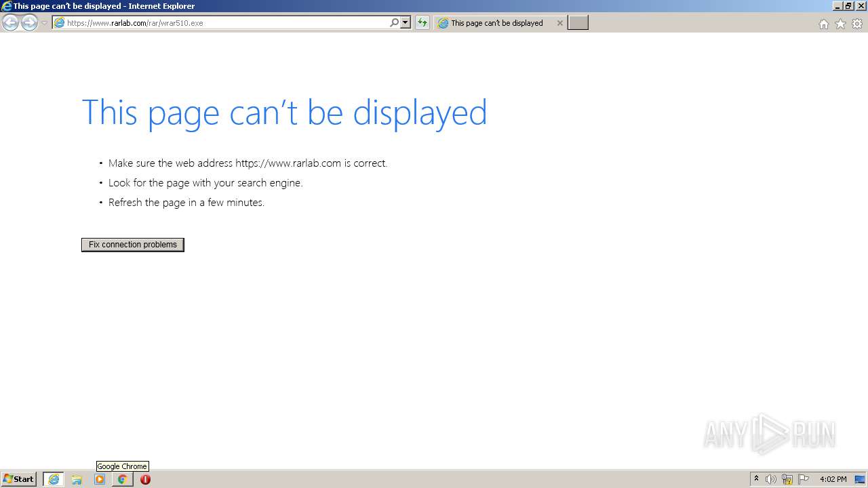Click the page icon inside address bar
The height and width of the screenshot is (488, 868).
click(59, 23)
